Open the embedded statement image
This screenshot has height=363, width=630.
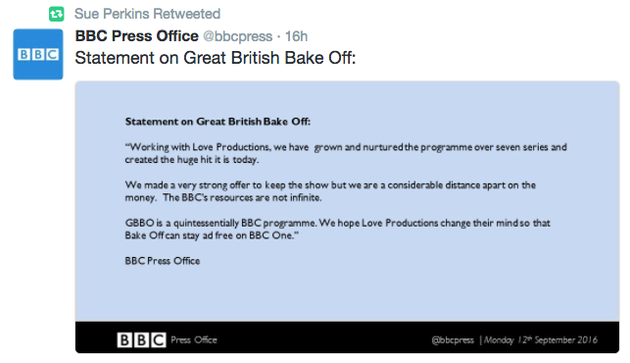(347, 217)
